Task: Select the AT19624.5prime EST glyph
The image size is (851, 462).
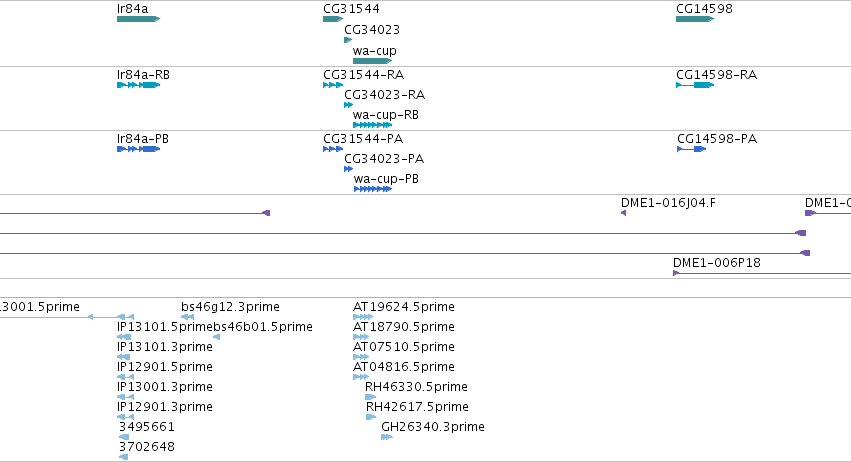Action: pos(363,317)
